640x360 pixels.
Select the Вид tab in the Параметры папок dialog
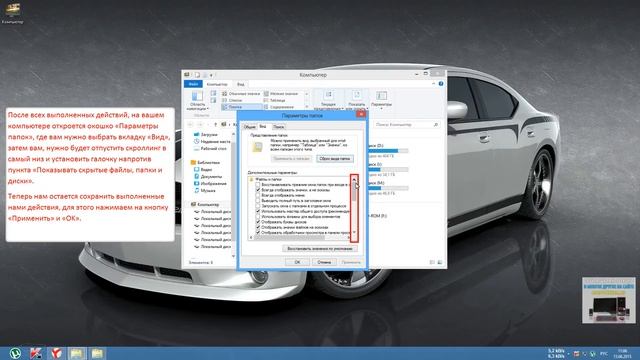click(263, 127)
